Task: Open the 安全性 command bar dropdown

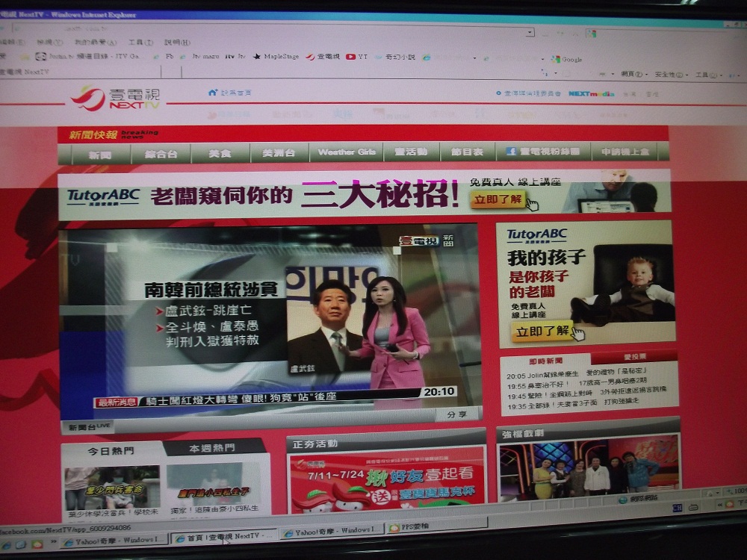Action: pyautogui.click(x=672, y=75)
